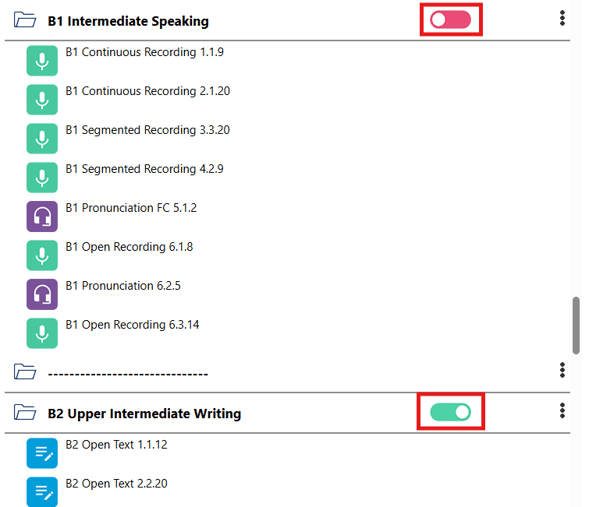Click microphone icon for B1 Open Recording 6.3.14
The image size is (589, 507).
42,333
